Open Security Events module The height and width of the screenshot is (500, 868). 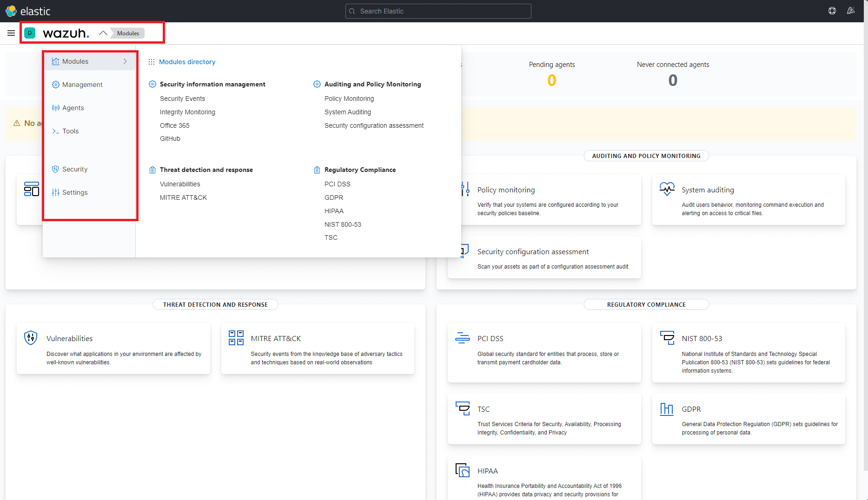(182, 99)
